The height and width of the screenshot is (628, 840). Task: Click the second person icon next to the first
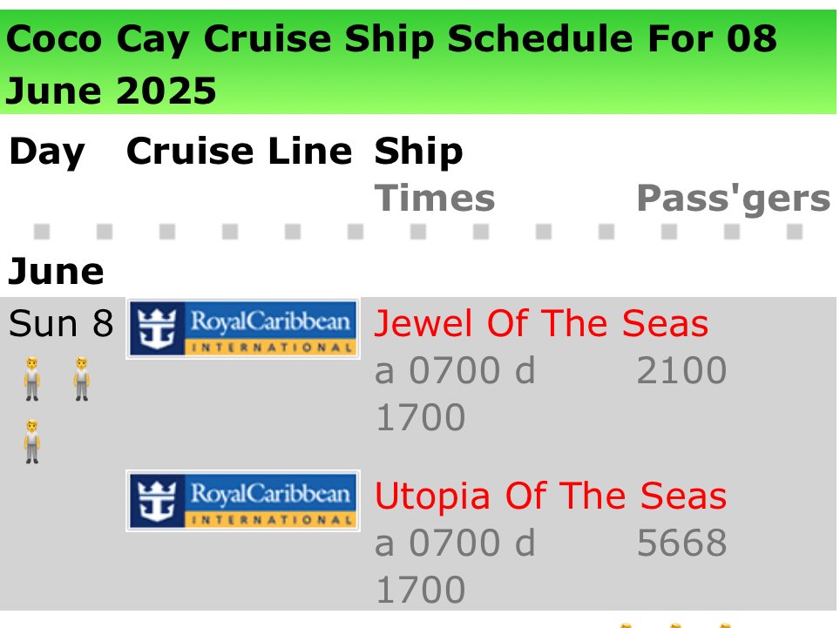pyautogui.click(x=81, y=379)
